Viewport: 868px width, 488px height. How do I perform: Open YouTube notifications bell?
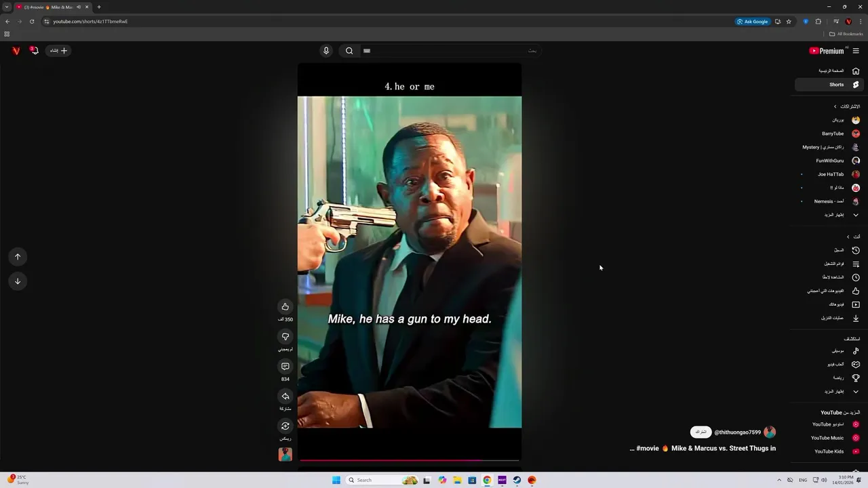coord(34,50)
